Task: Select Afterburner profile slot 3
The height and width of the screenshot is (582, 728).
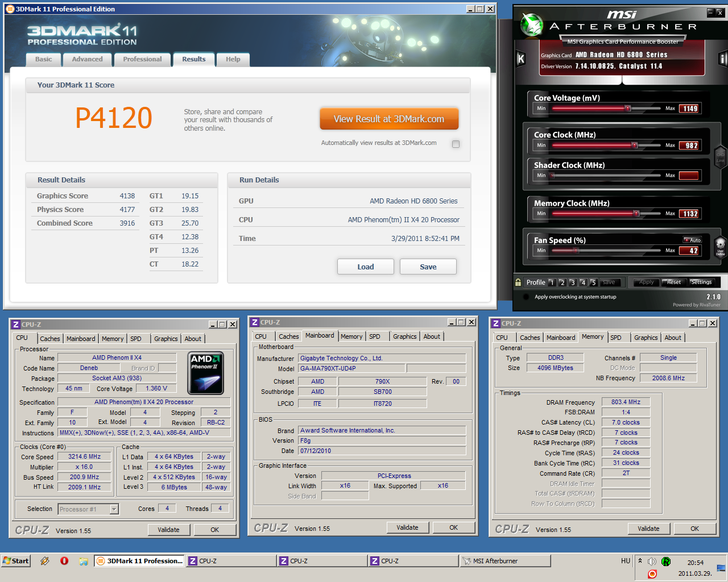Action: pyautogui.click(x=572, y=282)
